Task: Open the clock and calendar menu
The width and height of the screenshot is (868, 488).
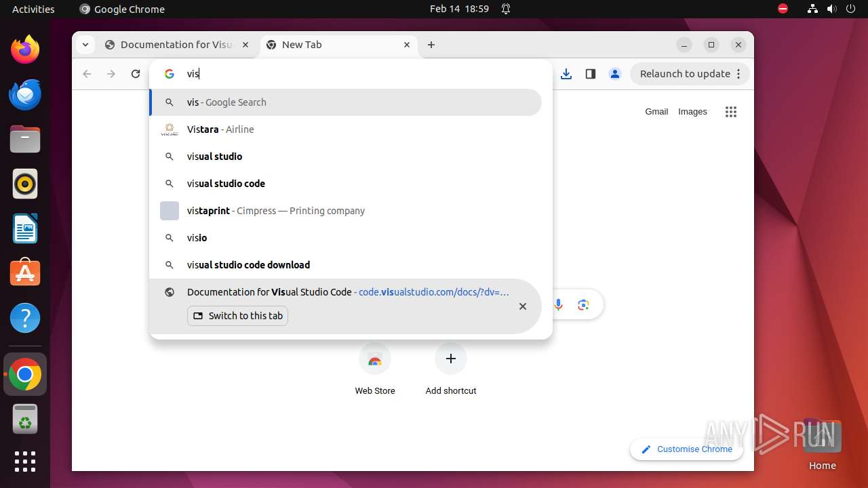Action: pos(459,9)
